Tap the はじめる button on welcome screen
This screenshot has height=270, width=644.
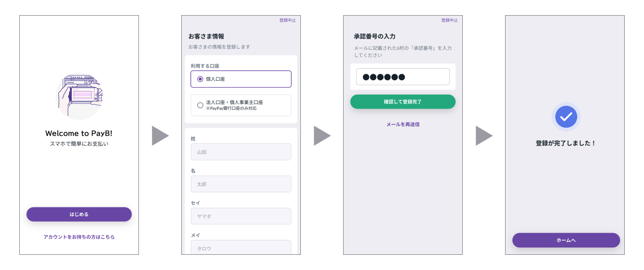click(x=79, y=214)
